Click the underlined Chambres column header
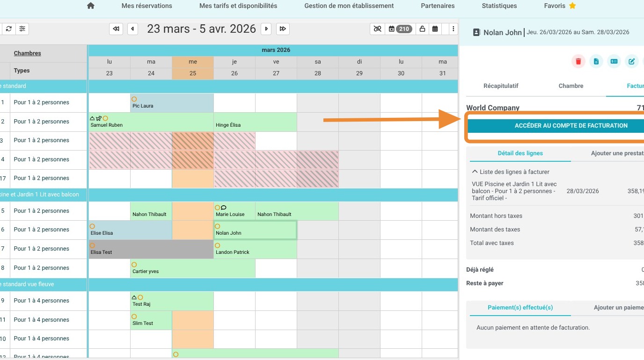This screenshot has width=644, height=360. 27,53
